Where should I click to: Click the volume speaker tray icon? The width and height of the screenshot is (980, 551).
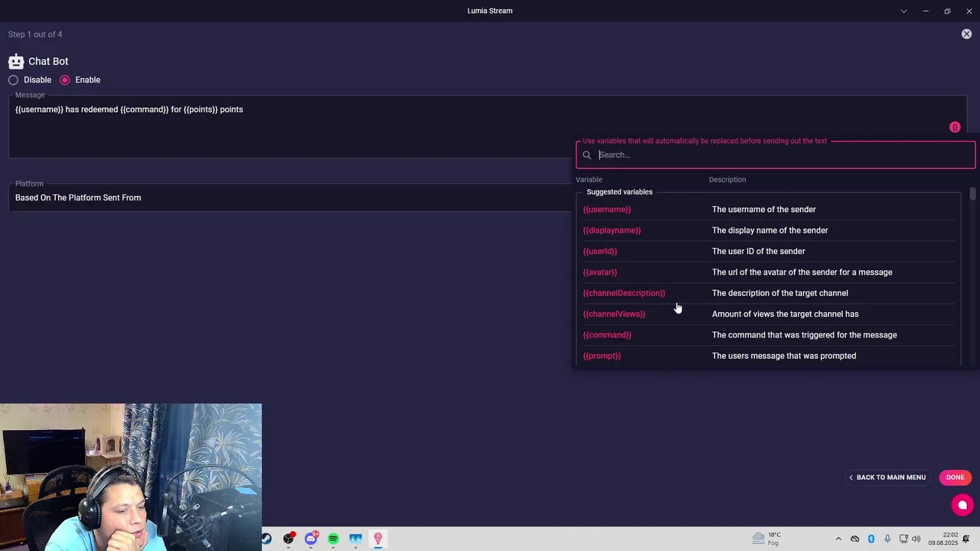coord(916,539)
